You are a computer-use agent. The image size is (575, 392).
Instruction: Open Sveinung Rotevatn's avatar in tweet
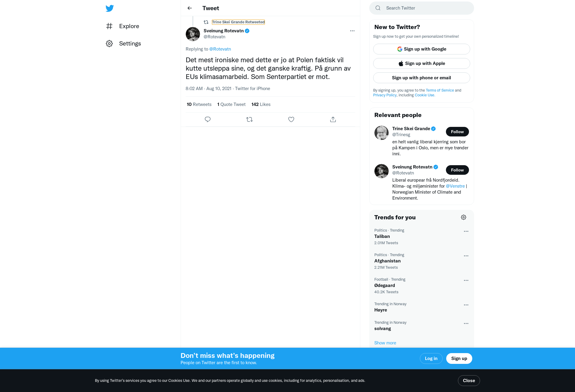point(193,34)
